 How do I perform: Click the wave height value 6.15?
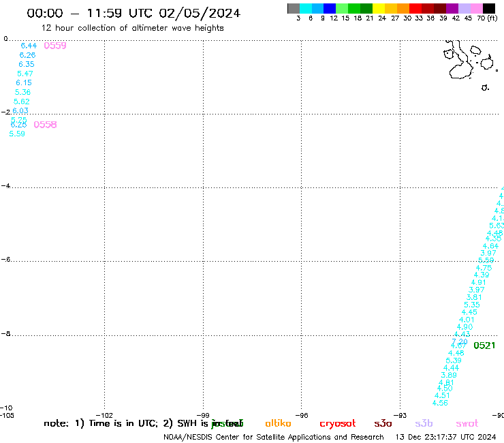[24, 82]
